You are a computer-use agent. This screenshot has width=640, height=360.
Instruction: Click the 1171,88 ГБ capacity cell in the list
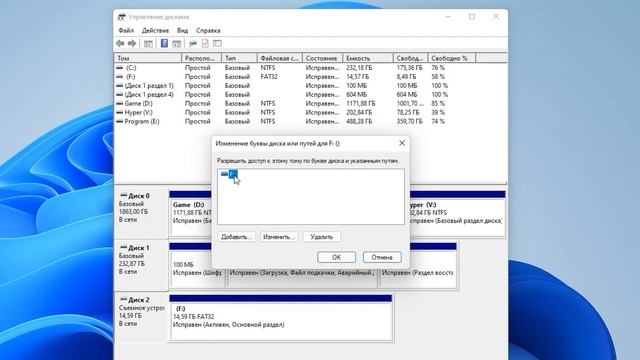coord(360,104)
